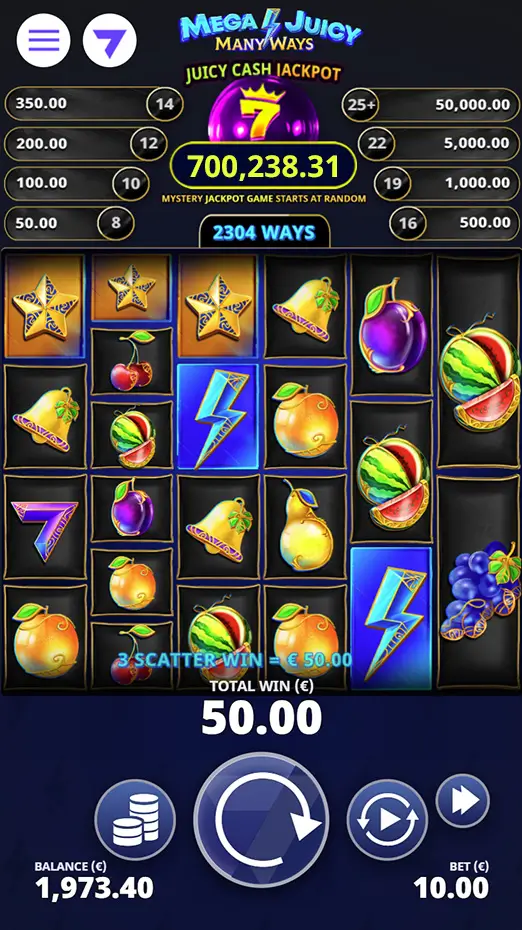Open the hamburger menu
Viewport: 522px width, 930px height.
pos(43,40)
